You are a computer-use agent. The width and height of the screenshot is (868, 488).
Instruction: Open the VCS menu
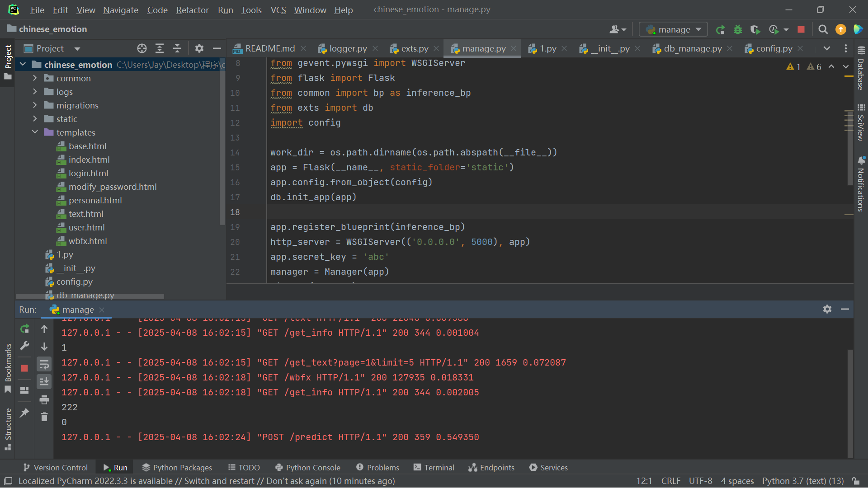pyautogui.click(x=278, y=10)
